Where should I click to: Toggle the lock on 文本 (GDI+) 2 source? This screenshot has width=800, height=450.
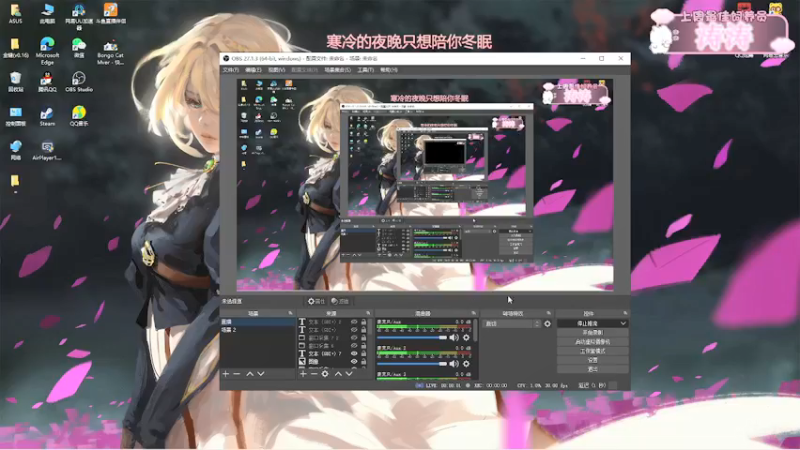tap(364, 322)
